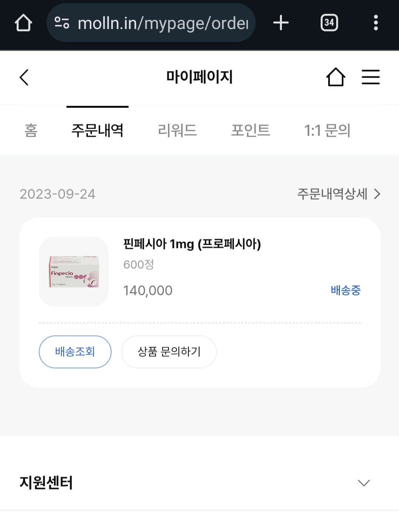
Task: Open a new browser tab
Action: [x=281, y=23]
